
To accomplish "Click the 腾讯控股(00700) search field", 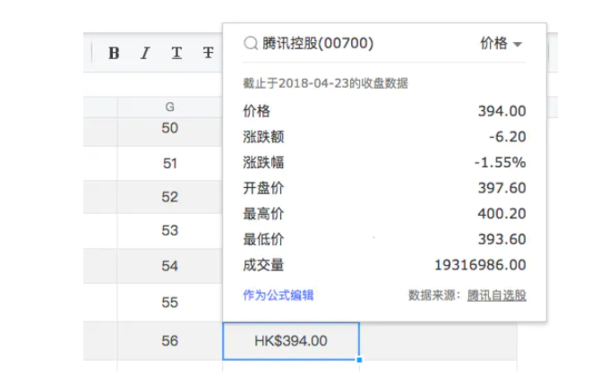I will (x=318, y=43).
